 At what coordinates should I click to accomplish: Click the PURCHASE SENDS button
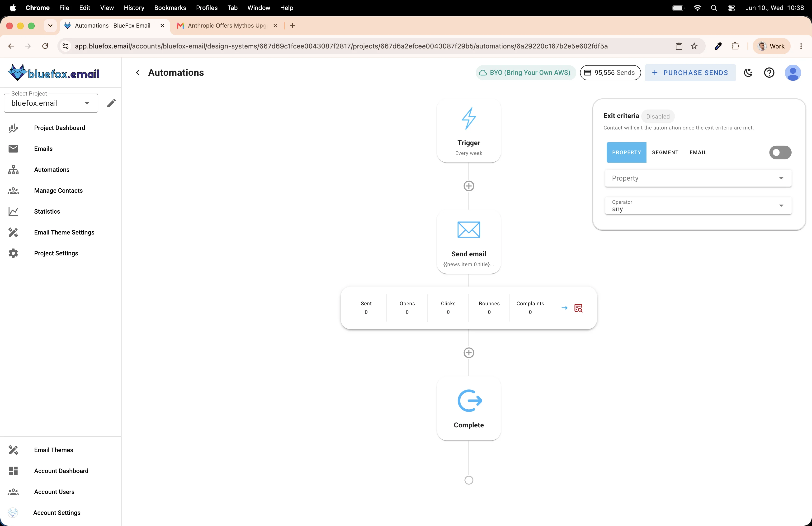(690, 73)
